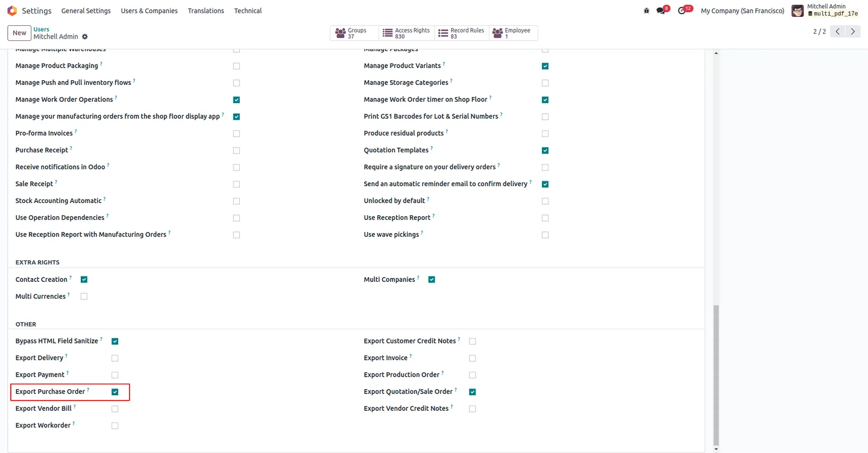Check Export Vendor Bill checkbox
This screenshot has width=868, height=453.
(x=115, y=409)
